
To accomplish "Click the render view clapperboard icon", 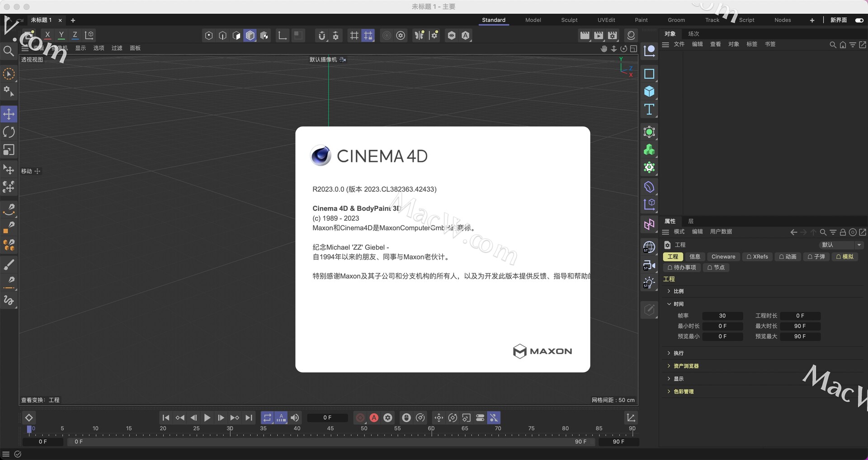I will coord(585,35).
